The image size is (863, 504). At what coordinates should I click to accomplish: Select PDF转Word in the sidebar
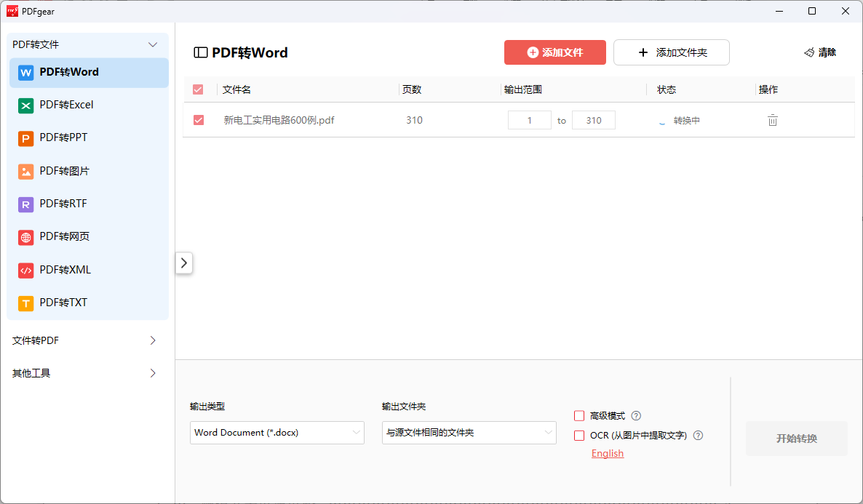coord(90,73)
